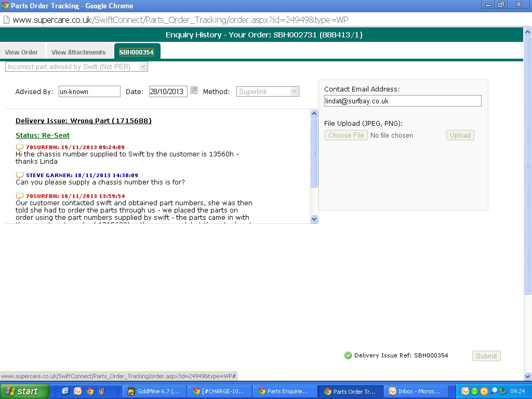Click green check icon beside Delivery Issue Ref
The height and width of the screenshot is (399, 532).
tap(348, 355)
